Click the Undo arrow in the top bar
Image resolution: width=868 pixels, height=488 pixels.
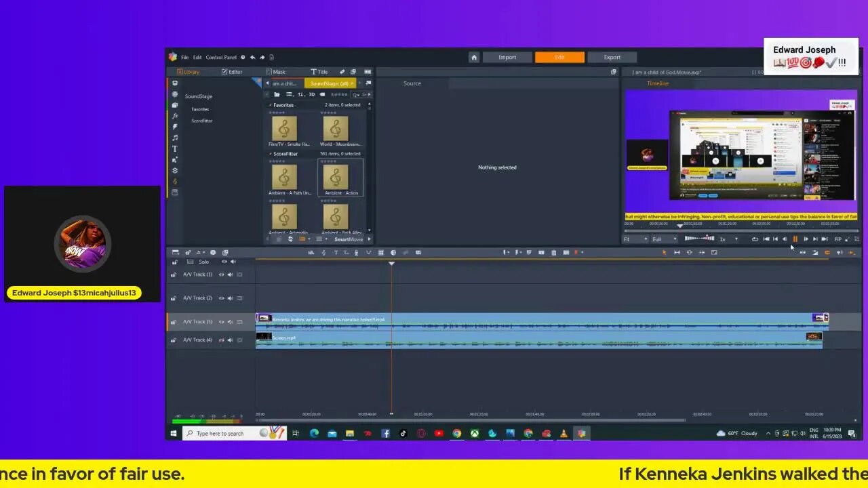252,58
